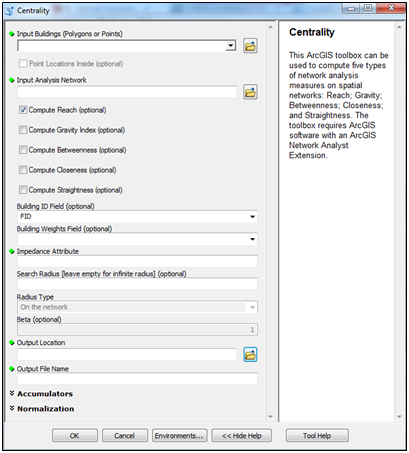Open Building ID Field dropdown
Viewport: 409px width, 453px height.
pos(137,217)
